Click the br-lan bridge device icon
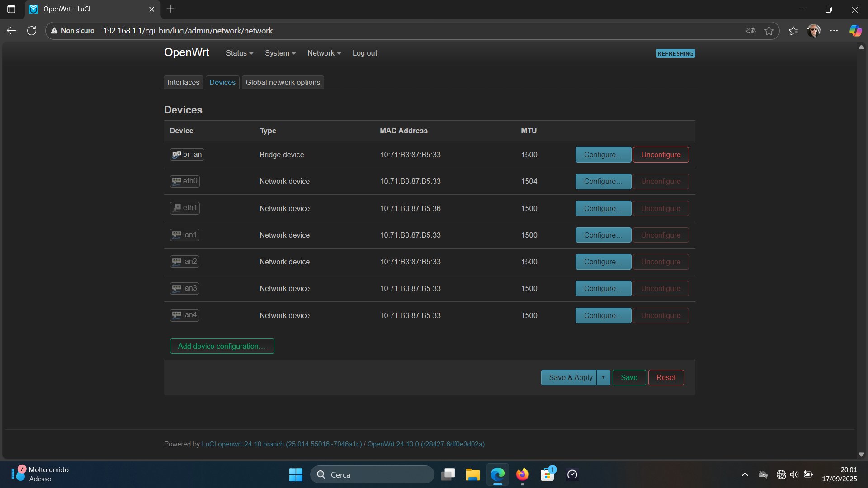 pos(177,155)
